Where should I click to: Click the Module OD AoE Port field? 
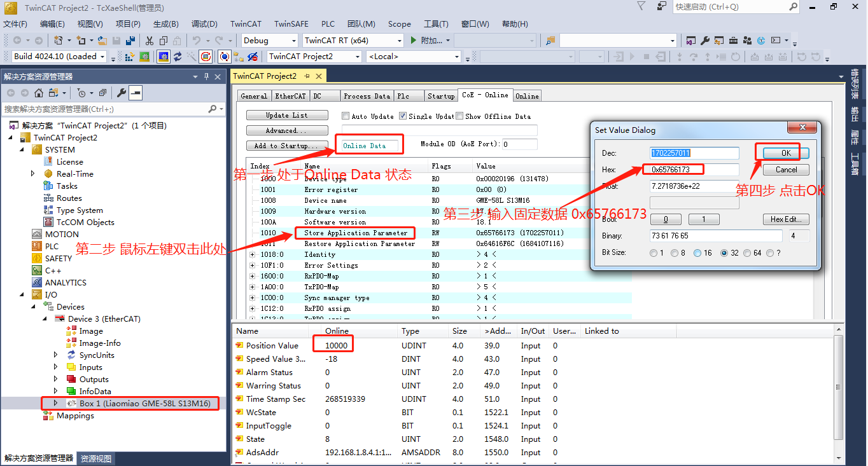(x=520, y=144)
